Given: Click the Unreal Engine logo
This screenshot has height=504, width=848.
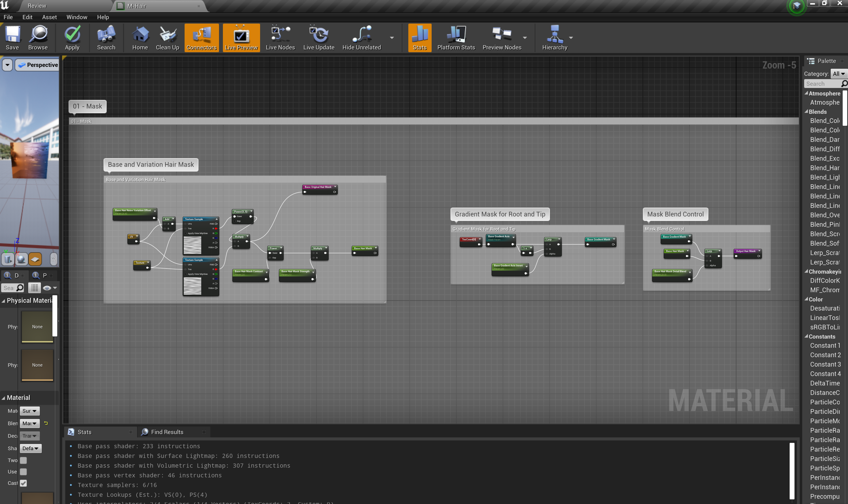Looking at the screenshot, I should tap(5, 5).
